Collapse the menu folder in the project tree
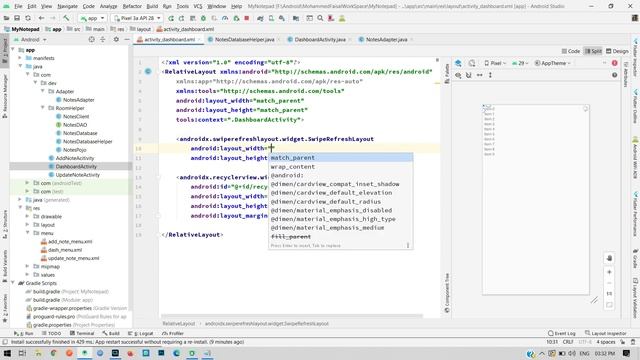Image resolution: width=640 pixels, height=360 pixels. [28, 233]
